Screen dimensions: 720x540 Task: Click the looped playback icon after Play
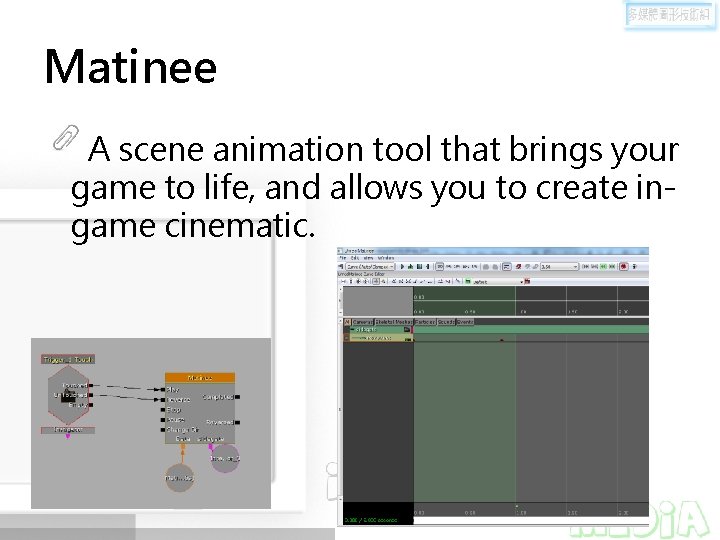click(411, 267)
